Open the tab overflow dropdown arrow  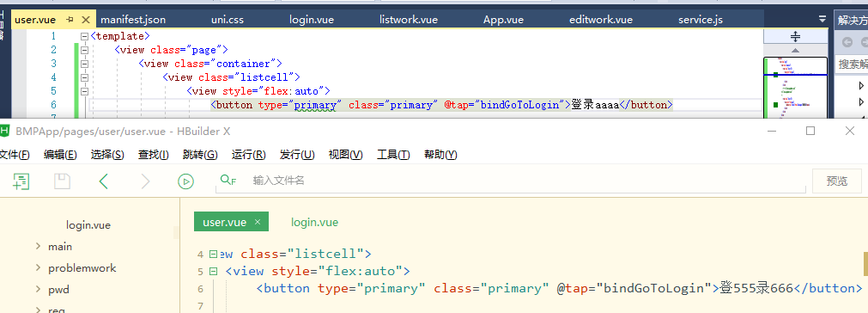point(822,19)
